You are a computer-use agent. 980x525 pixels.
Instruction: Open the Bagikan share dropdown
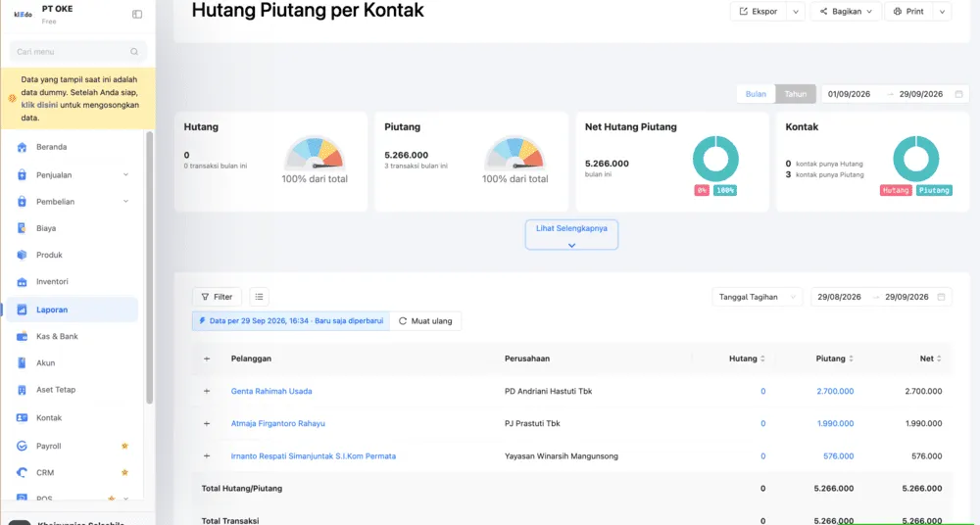point(846,11)
